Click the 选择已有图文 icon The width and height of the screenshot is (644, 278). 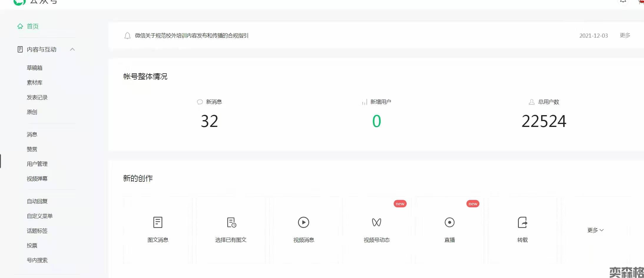(231, 222)
